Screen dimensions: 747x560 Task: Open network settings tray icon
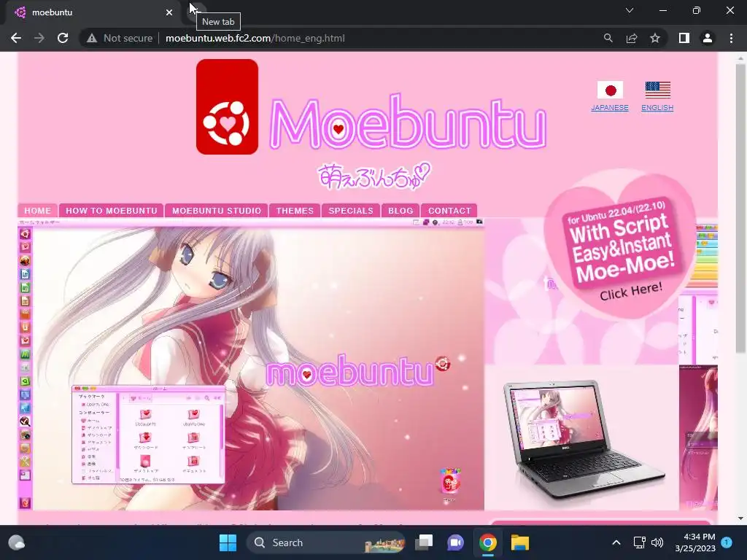pyautogui.click(x=639, y=542)
